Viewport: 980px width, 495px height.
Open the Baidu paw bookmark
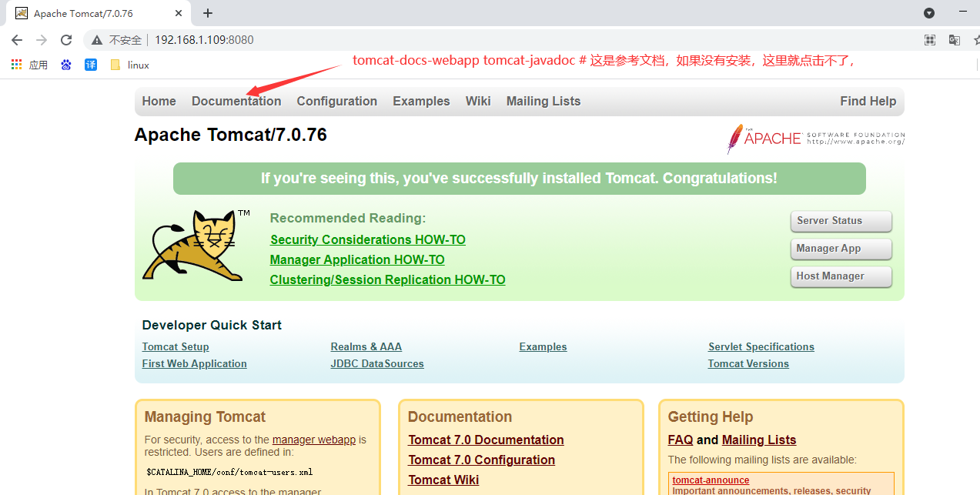point(66,65)
